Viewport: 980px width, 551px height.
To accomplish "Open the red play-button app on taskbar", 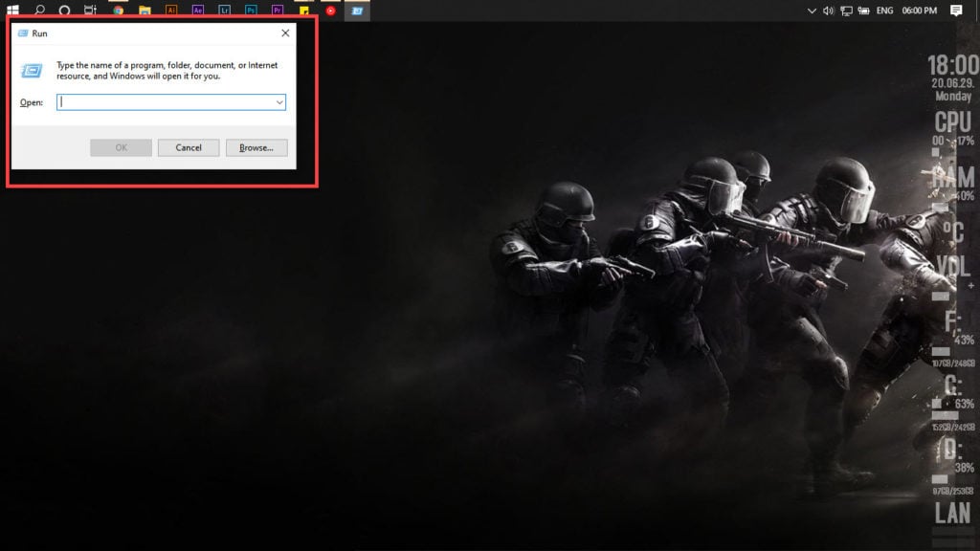I will (330, 11).
